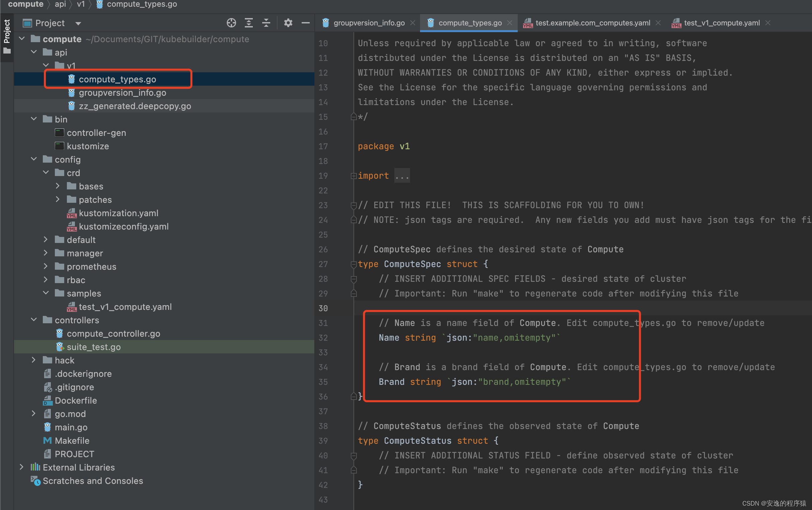Open Project panel settings gear
The image size is (812, 510).
tap(288, 23)
